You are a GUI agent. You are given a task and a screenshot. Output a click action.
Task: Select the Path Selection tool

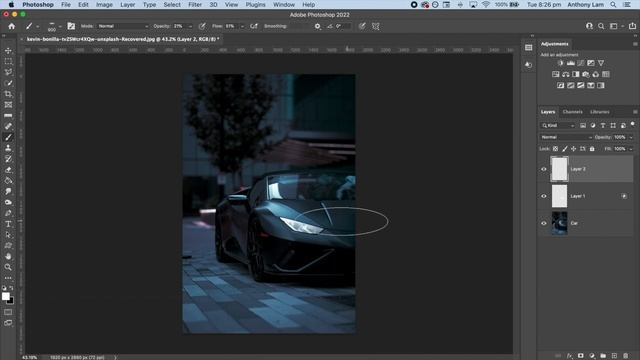8,235
